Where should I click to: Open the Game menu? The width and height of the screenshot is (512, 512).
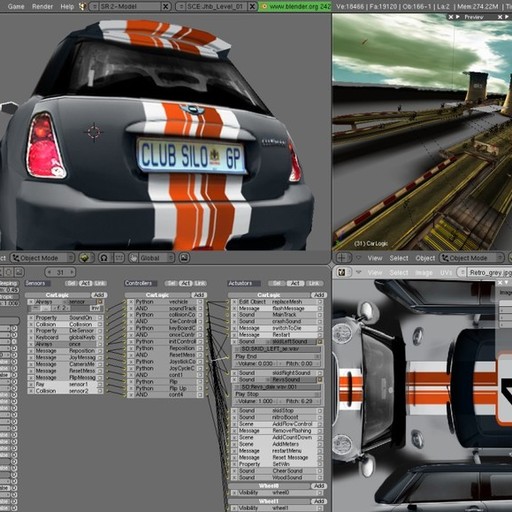[16, 6]
